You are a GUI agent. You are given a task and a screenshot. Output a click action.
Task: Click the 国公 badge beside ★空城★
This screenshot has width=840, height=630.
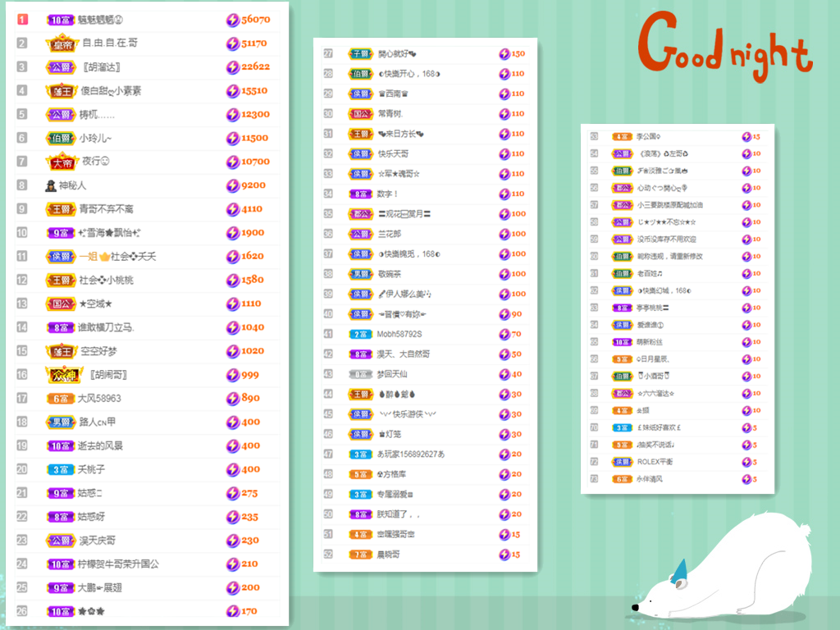[x=60, y=304]
